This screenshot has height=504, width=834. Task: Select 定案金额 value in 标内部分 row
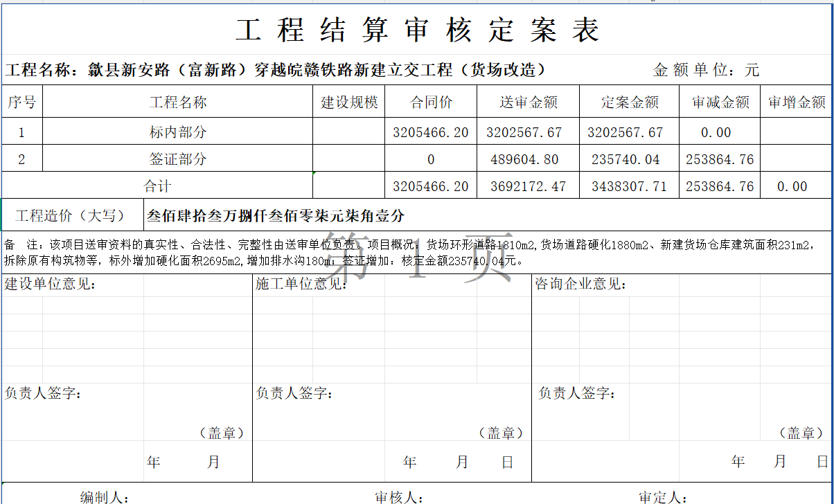point(630,132)
